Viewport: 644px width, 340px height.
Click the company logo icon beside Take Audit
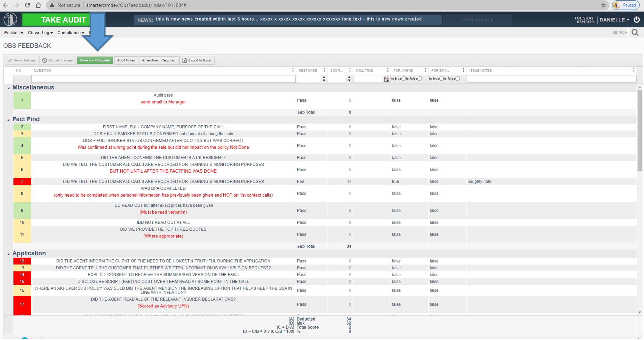point(10,20)
